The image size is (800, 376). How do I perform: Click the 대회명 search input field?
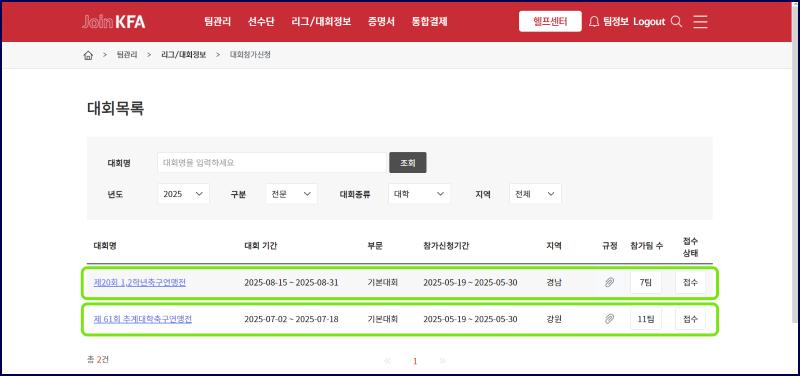coord(272,163)
